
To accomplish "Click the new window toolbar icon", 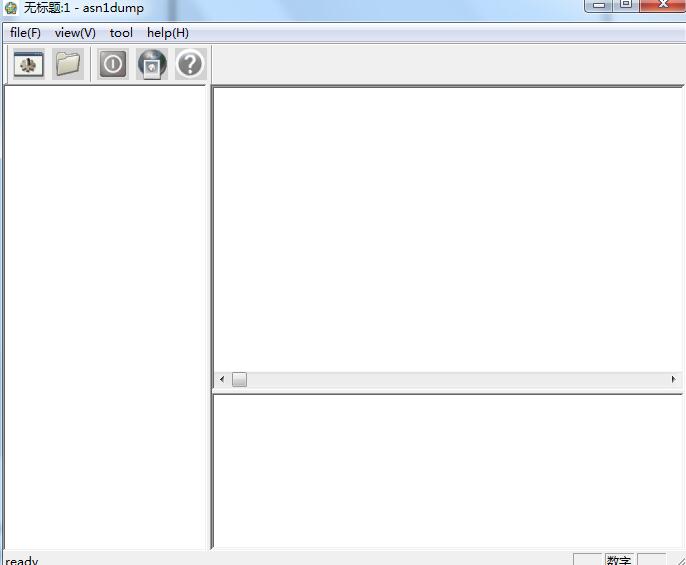I will (28, 64).
